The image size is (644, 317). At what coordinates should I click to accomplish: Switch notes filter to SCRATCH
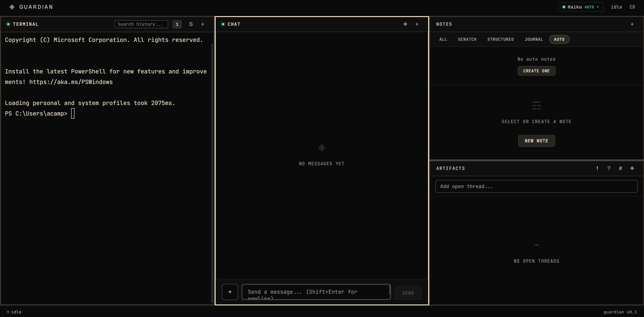(x=467, y=39)
